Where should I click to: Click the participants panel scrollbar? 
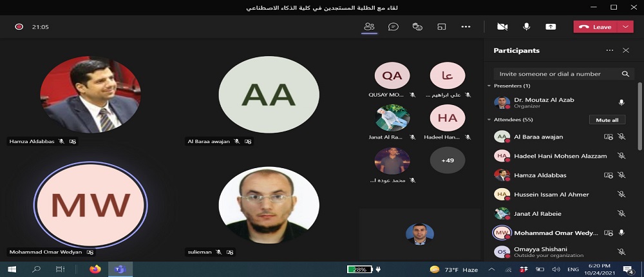click(639, 116)
